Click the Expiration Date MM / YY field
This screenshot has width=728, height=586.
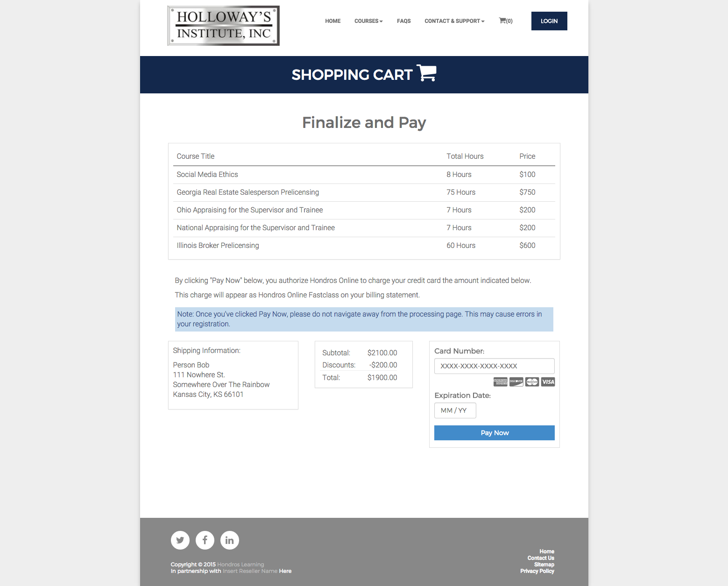(x=455, y=410)
